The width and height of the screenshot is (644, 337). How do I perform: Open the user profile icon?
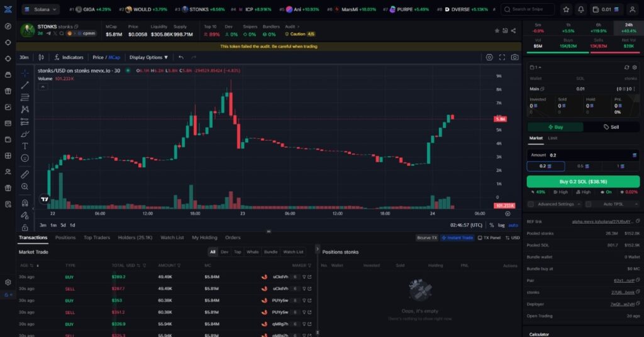coord(633,9)
